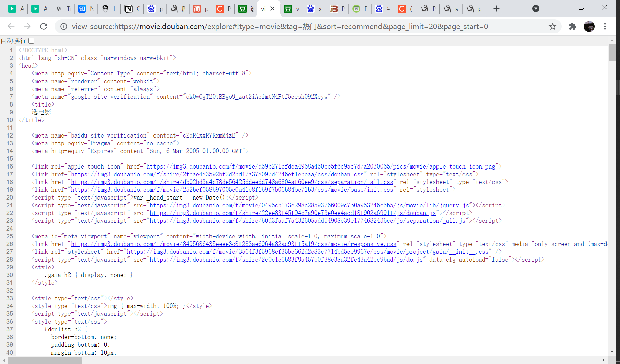Open the css/movie/responsive.css link
Viewport: 620px width, 364px height.
click(233, 244)
